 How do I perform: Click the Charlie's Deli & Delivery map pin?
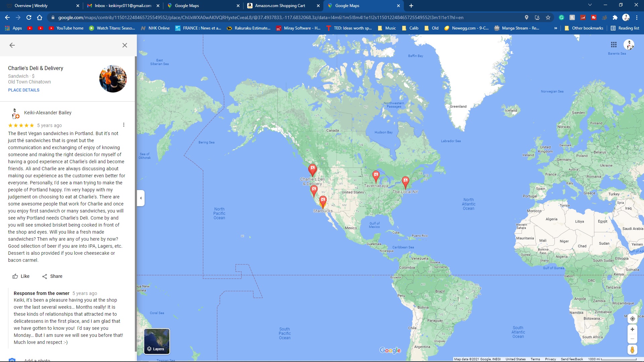[313, 169]
